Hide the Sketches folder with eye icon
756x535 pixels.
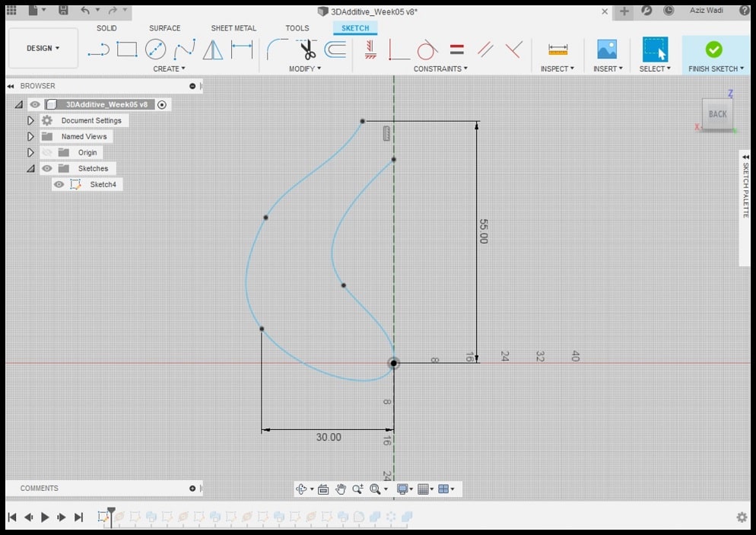47,168
